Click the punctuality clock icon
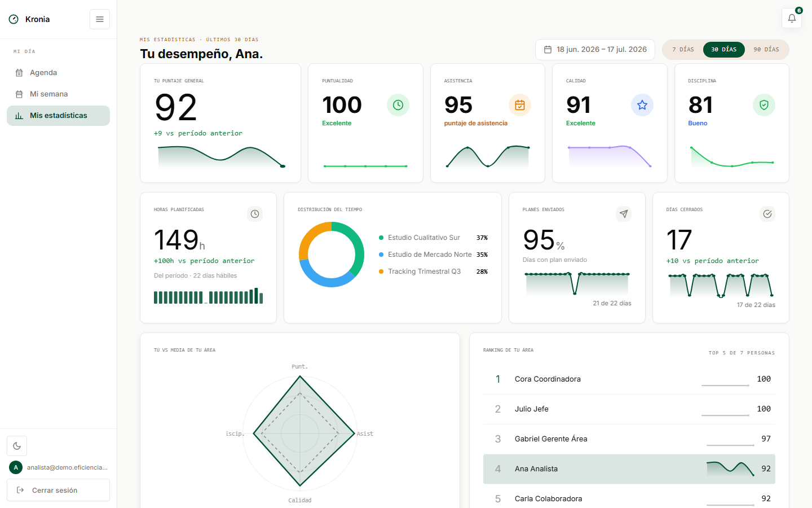812x508 pixels. (x=398, y=105)
